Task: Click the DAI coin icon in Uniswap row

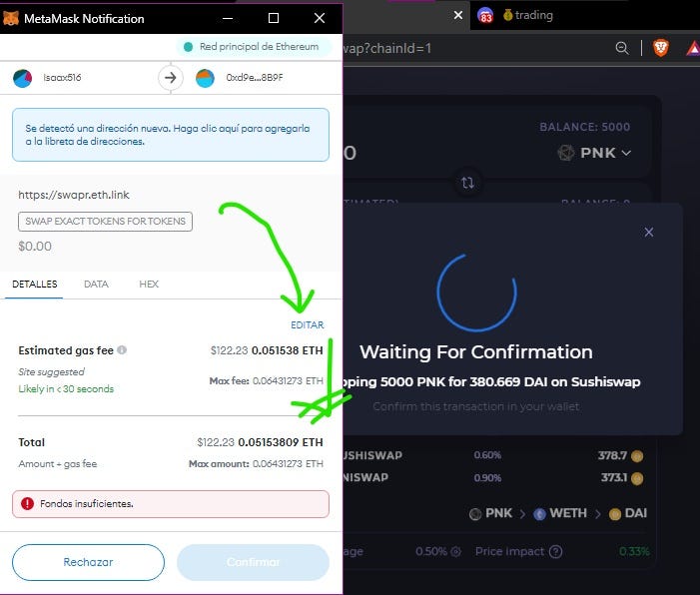Action: point(637,478)
